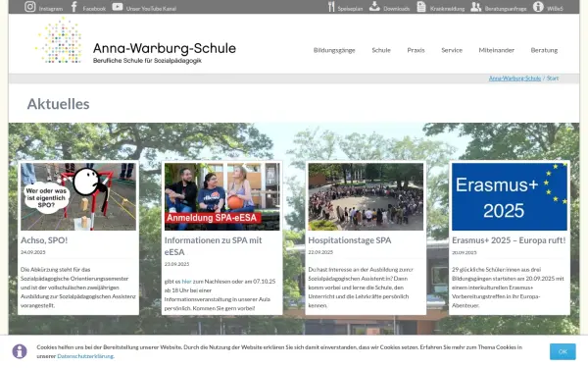Accept cookies with the OK button
Image resolution: width=588 pixels, height=368 pixels.
(x=563, y=351)
